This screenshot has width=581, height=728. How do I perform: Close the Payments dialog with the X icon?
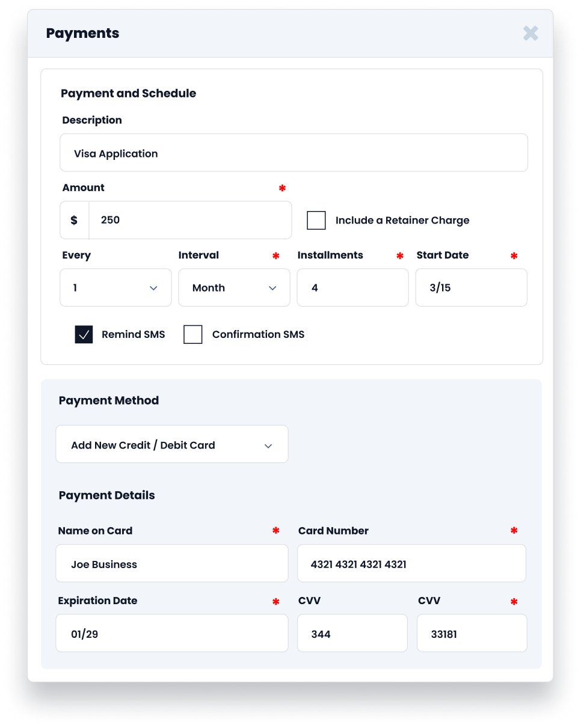[530, 33]
